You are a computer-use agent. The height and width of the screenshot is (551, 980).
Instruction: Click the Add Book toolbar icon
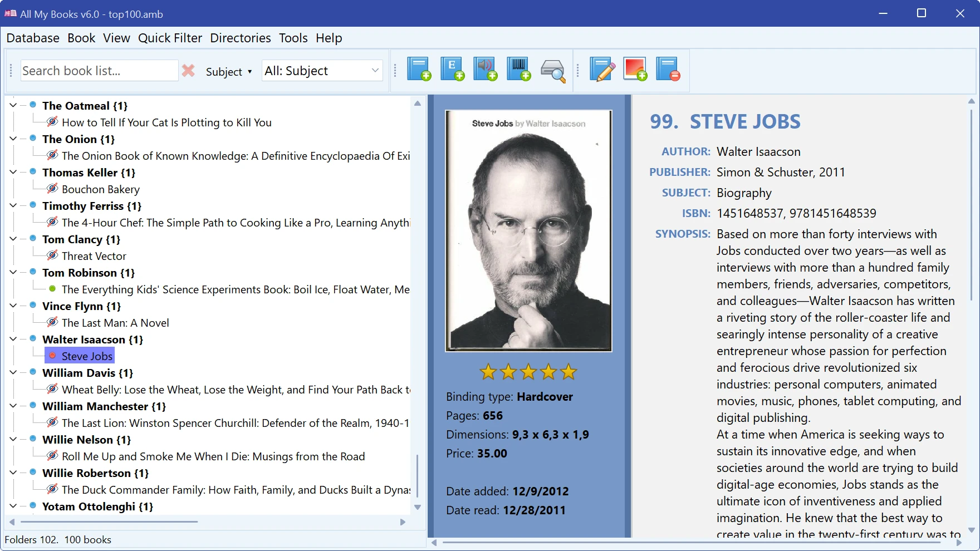[419, 70]
